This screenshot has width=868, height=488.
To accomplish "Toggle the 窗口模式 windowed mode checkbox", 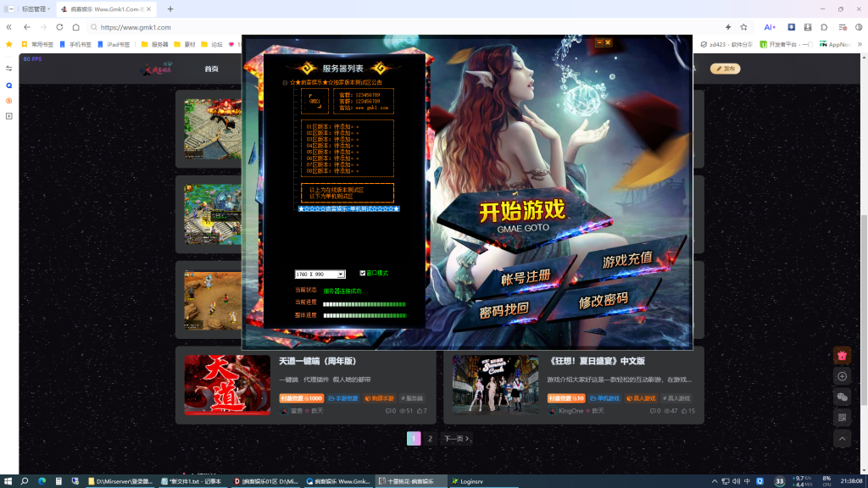I will [363, 273].
